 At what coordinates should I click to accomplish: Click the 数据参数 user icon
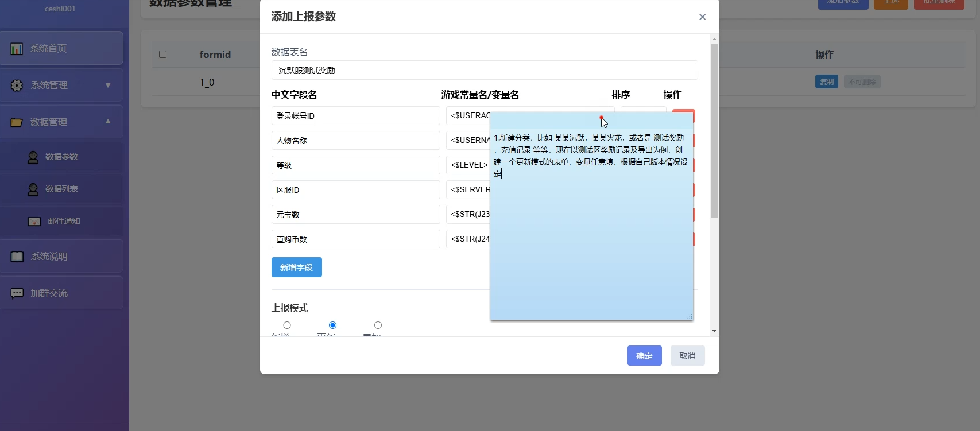[33, 157]
